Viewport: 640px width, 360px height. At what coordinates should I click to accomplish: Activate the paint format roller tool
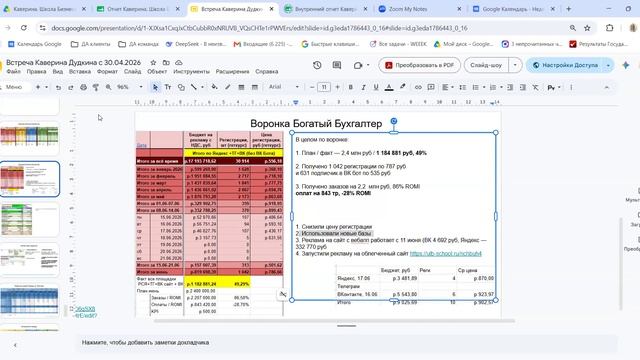point(96,87)
